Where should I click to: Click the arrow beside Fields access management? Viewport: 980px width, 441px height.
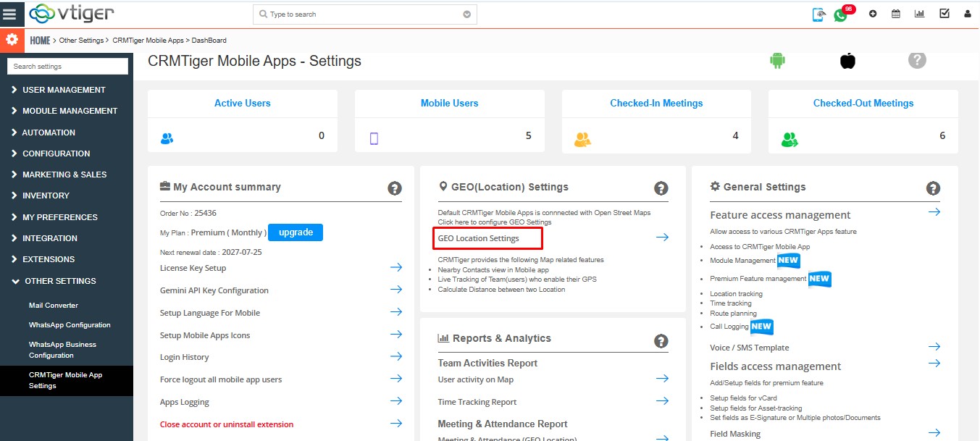(934, 364)
